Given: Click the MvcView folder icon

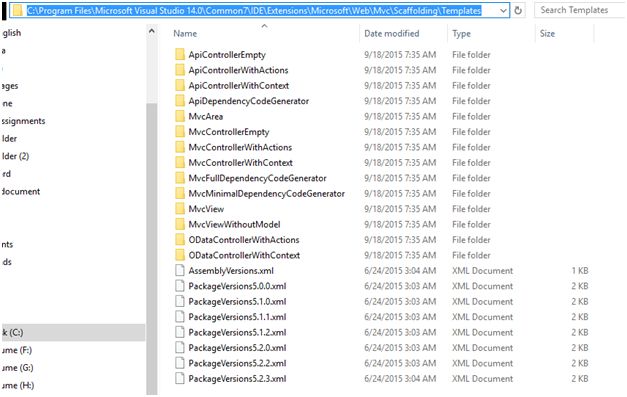Looking at the screenshot, I should point(180,209).
